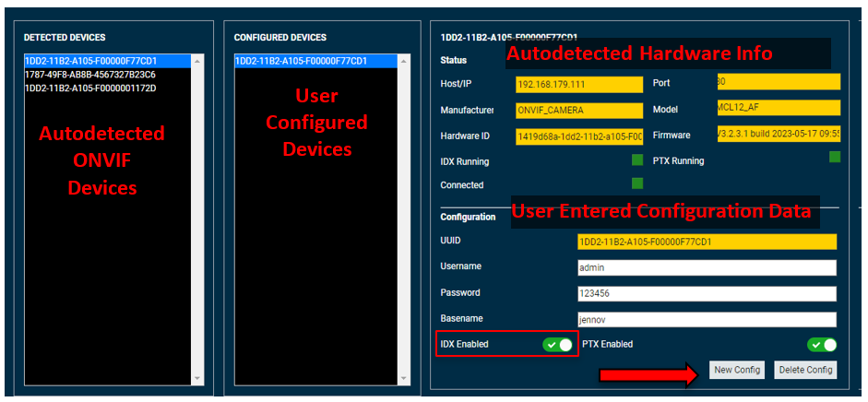Toggle the IDX Enabled switch
This screenshot has height=402, width=868.
click(558, 345)
